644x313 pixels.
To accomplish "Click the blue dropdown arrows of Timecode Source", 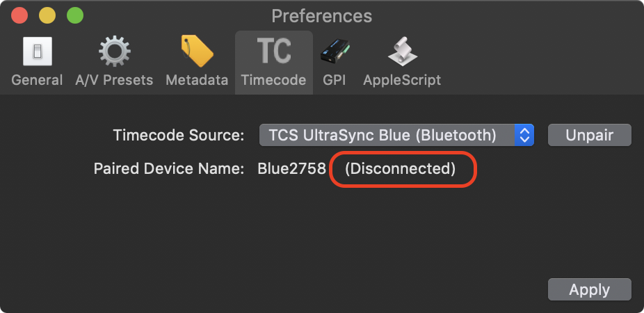I will [524, 135].
